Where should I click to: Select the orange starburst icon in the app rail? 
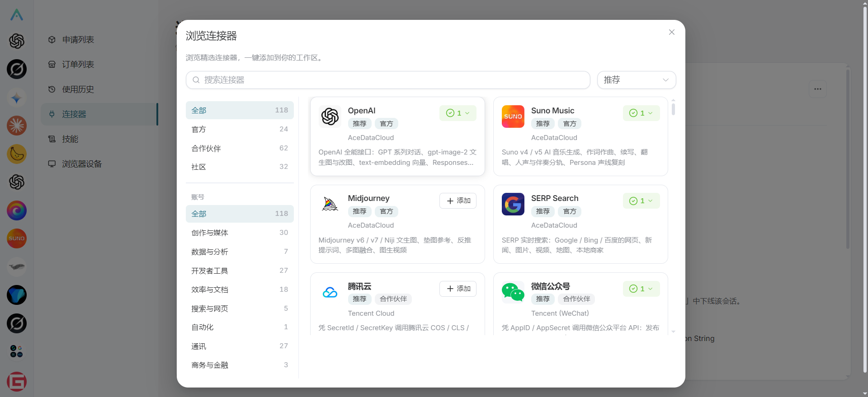pyautogui.click(x=17, y=126)
